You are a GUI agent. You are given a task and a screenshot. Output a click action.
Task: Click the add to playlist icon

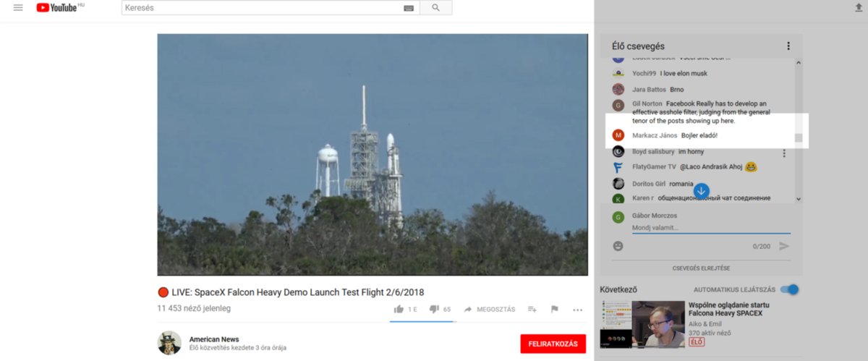point(532,309)
